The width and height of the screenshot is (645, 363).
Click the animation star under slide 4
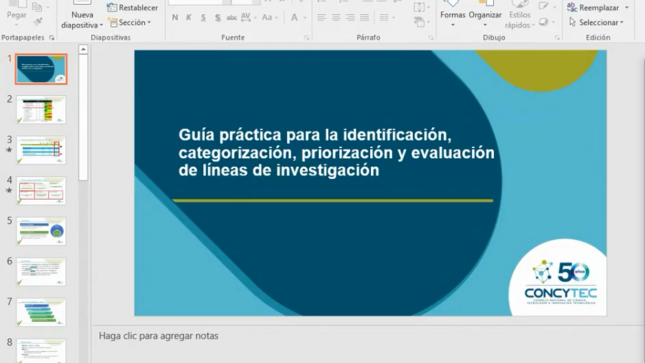(9, 191)
